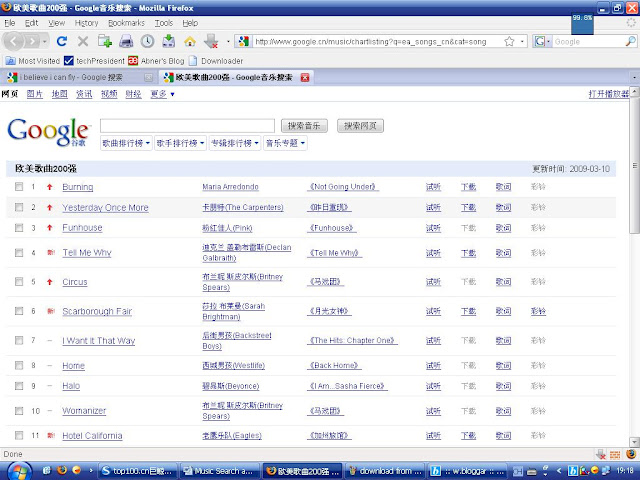The image size is (640, 480).
Task: Open the File menu
Action: [9, 23]
